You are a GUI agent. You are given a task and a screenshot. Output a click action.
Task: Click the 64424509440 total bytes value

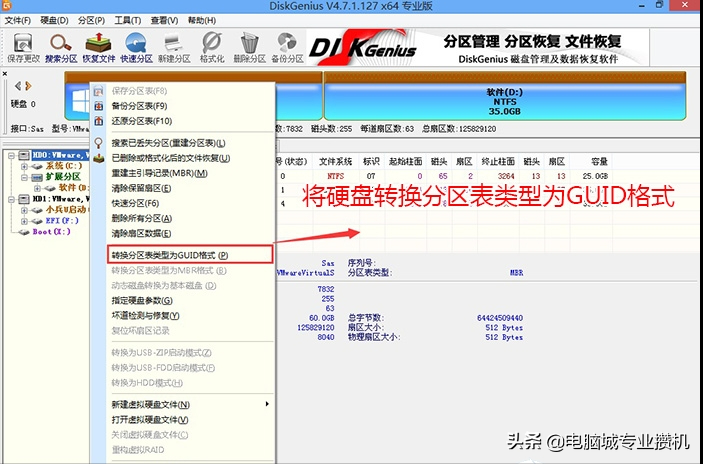click(x=500, y=318)
